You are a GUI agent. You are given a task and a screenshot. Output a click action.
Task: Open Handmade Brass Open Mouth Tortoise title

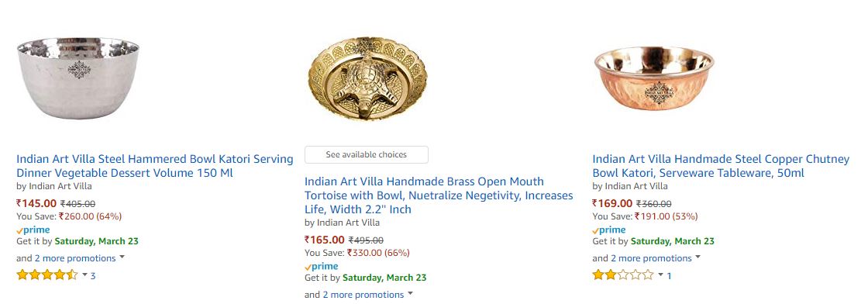click(x=439, y=195)
